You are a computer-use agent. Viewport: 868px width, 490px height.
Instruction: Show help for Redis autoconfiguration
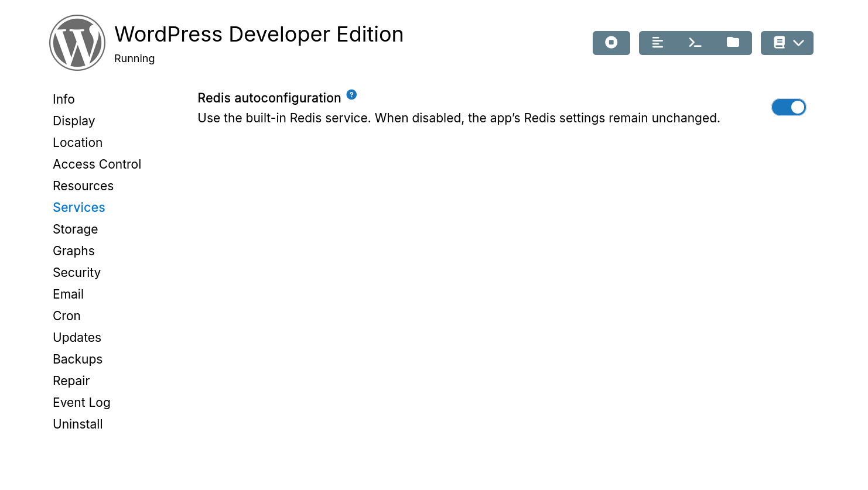[x=351, y=94]
